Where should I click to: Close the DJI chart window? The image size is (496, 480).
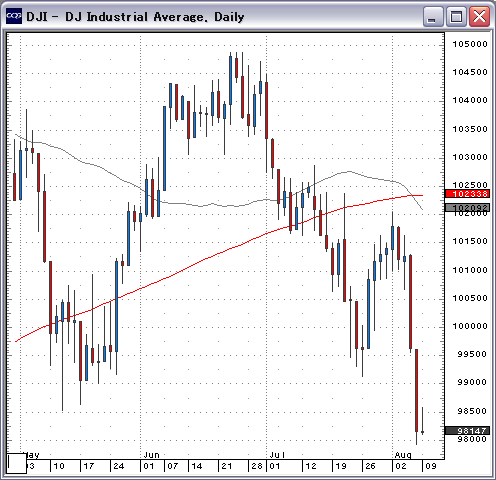(x=479, y=17)
